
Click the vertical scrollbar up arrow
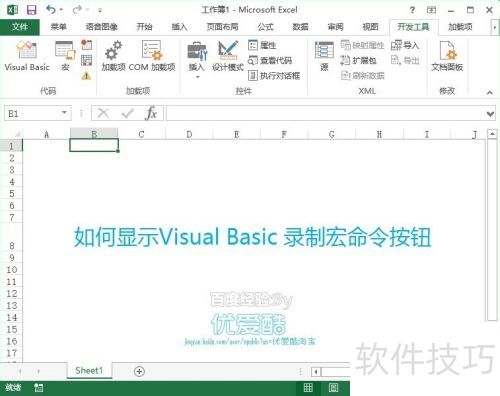[x=492, y=134]
